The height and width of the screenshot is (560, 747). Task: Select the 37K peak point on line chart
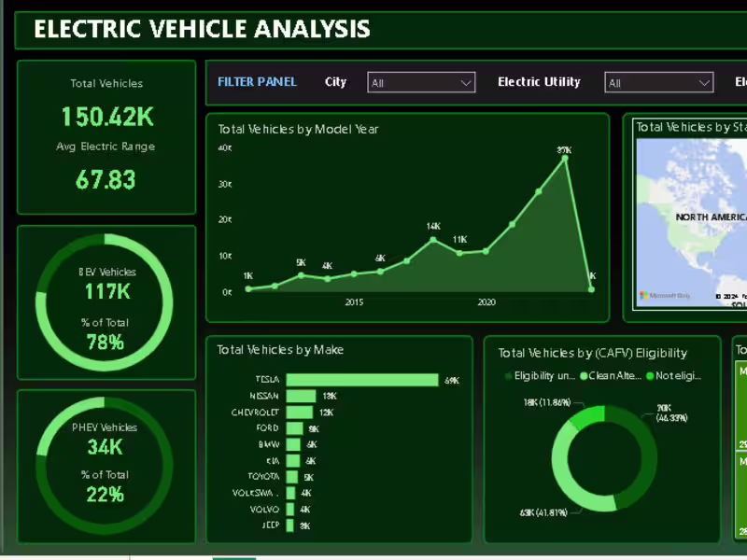[x=565, y=159]
